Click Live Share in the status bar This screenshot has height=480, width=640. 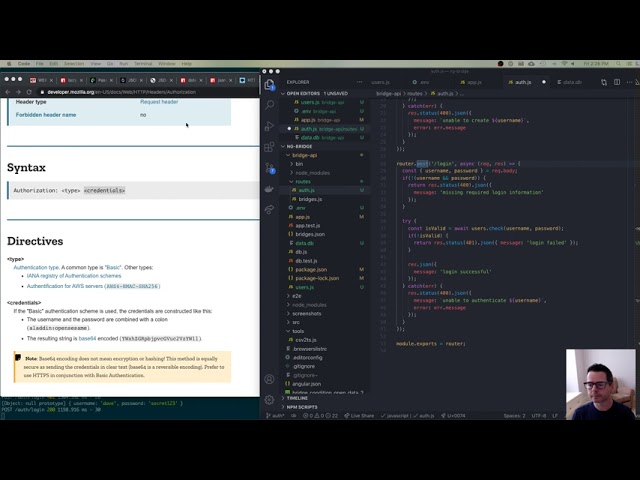[359, 416]
